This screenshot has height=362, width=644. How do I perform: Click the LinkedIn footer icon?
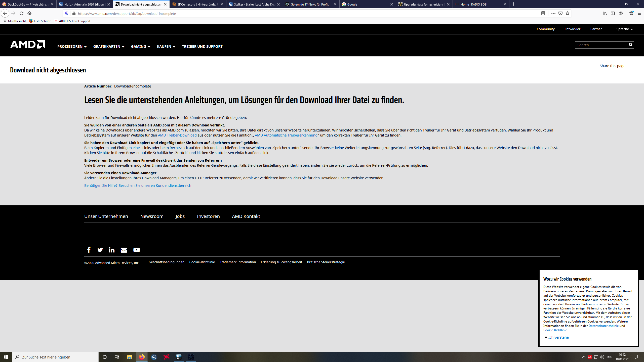tap(112, 250)
